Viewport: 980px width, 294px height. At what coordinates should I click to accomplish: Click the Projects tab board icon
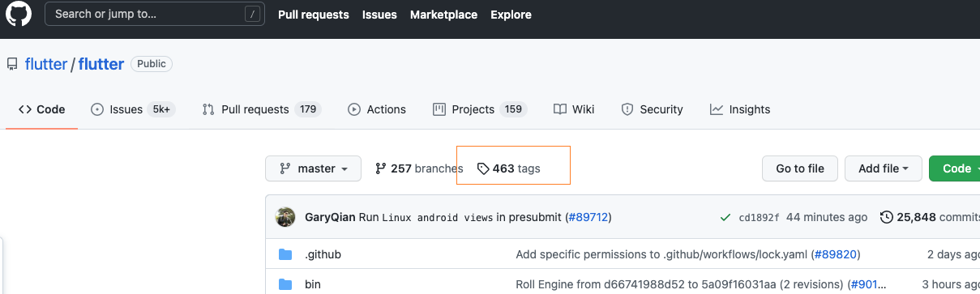click(x=439, y=109)
